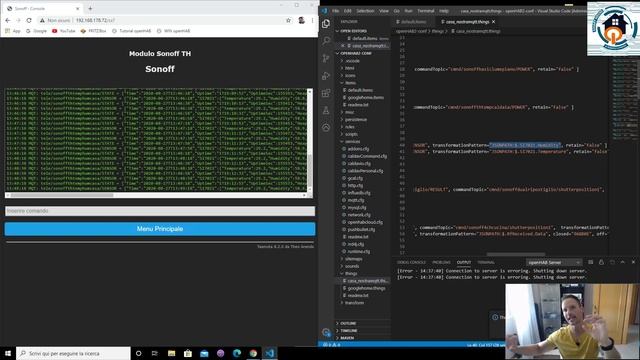Open the Explorer view in VS Code
This screenshot has height=360, width=640.
(x=326, y=24)
